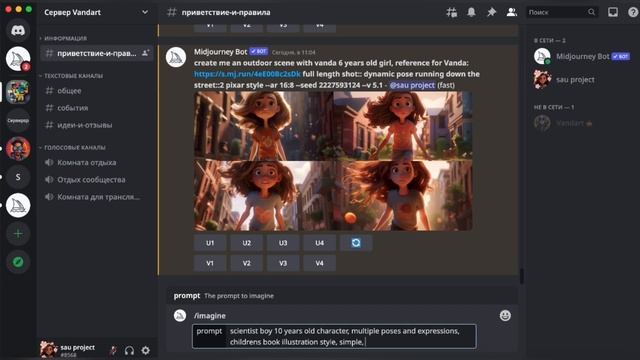Open the s.mj.run reference link

[x=247, y=74]
